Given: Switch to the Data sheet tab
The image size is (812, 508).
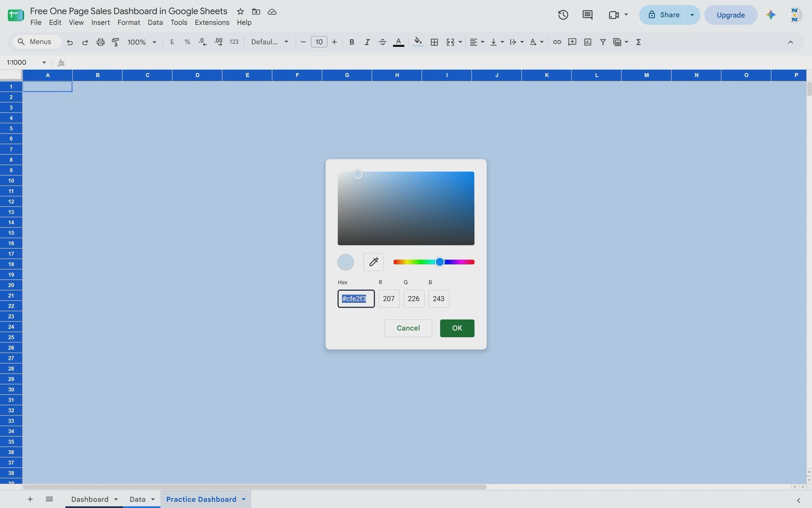Looking at the screenshot, I should pyautogui.click(x=138, y=499).
